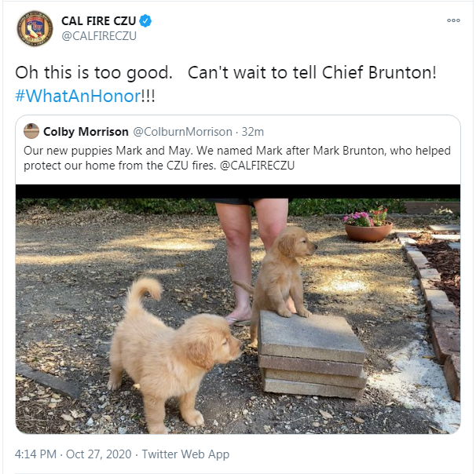Open Colby Morrison's display name
The height and width of the screenshot is (474, 476).
pyautogui.click(x=86, y=132)
